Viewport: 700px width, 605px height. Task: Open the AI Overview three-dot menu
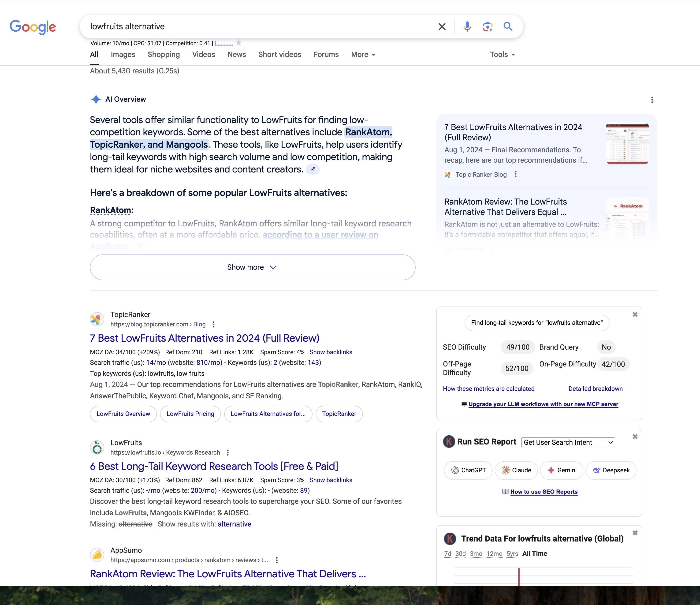652,100
